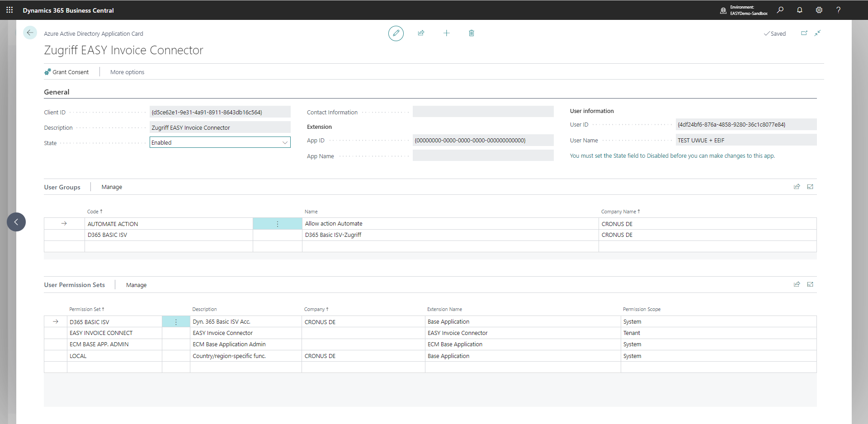Expand the User Groups part
This screenshot has width=868, height=424.
(x=810, y=187)
